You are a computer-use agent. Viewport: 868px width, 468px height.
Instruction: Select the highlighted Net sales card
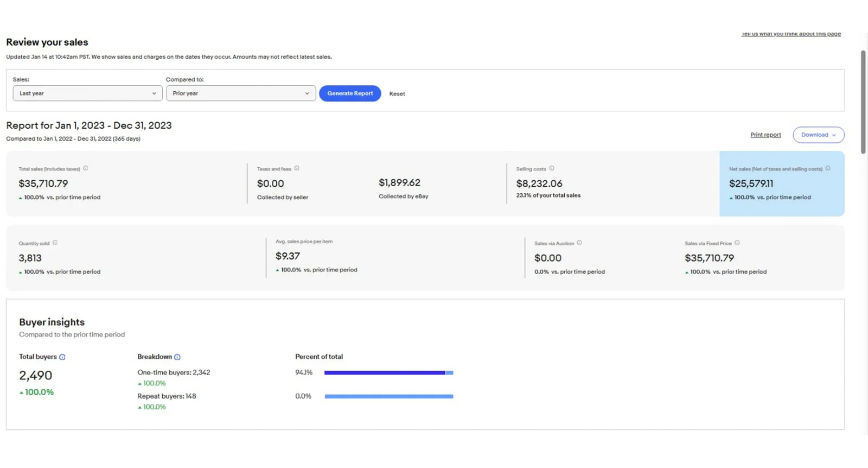[x=781, y=184]
